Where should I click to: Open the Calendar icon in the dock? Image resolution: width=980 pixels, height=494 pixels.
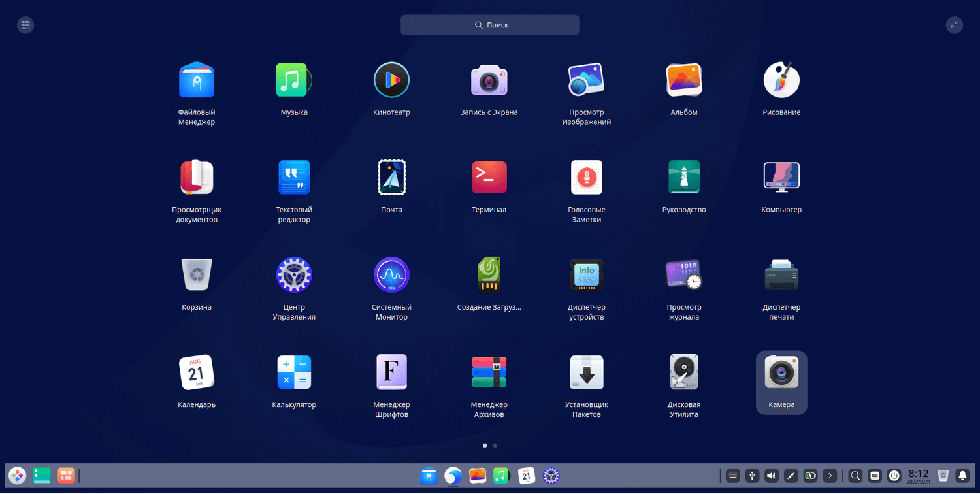pyautogui.click(x=527, y=476)
